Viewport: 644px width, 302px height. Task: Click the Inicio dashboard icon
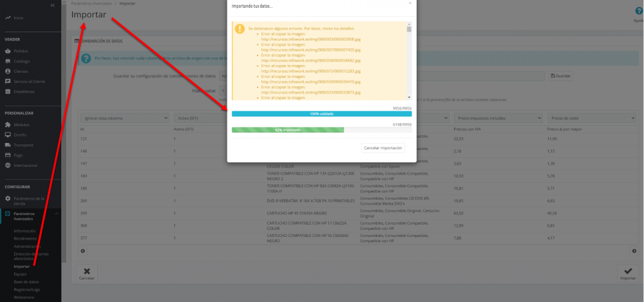click(8, 17)
